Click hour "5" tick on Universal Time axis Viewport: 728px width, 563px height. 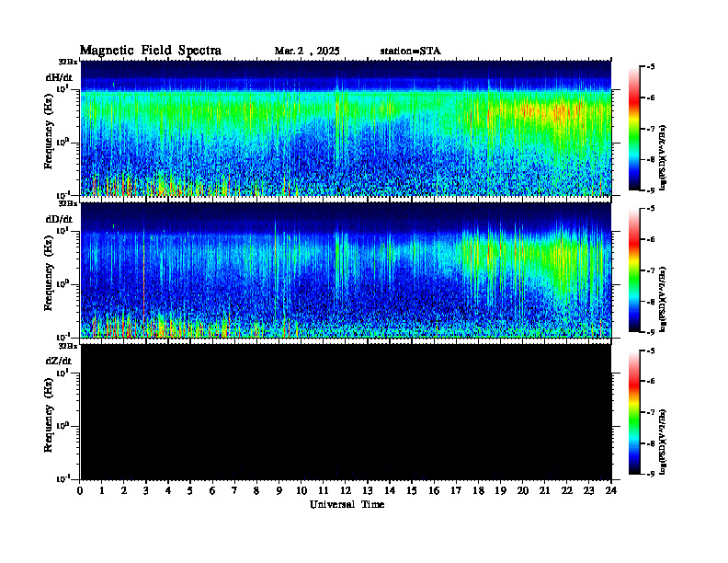(190, 491)
